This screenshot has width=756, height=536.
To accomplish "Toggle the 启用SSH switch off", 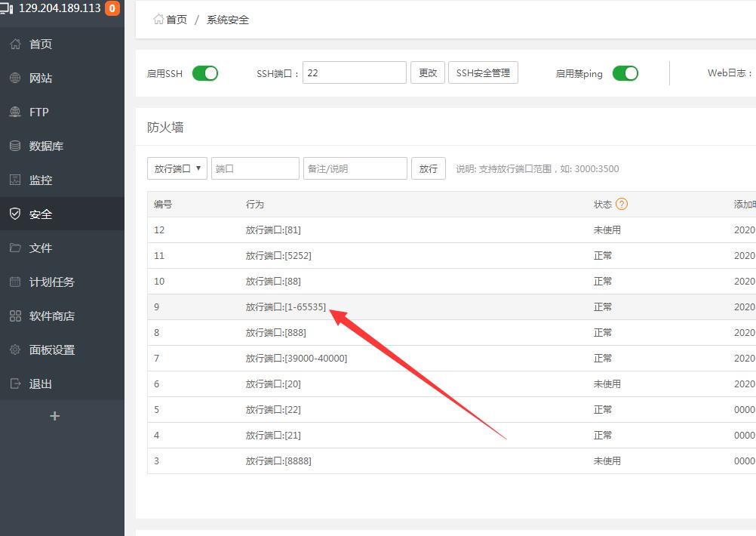I will 205,73.
